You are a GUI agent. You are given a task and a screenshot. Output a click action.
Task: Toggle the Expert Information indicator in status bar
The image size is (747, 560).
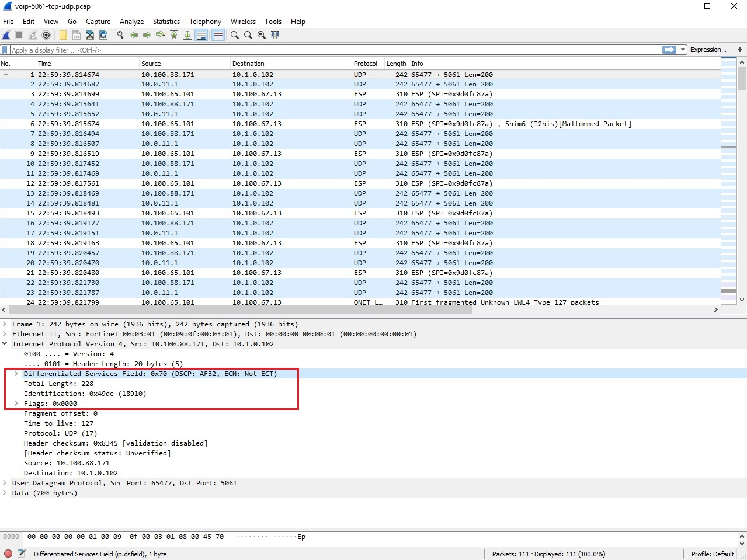6,554
